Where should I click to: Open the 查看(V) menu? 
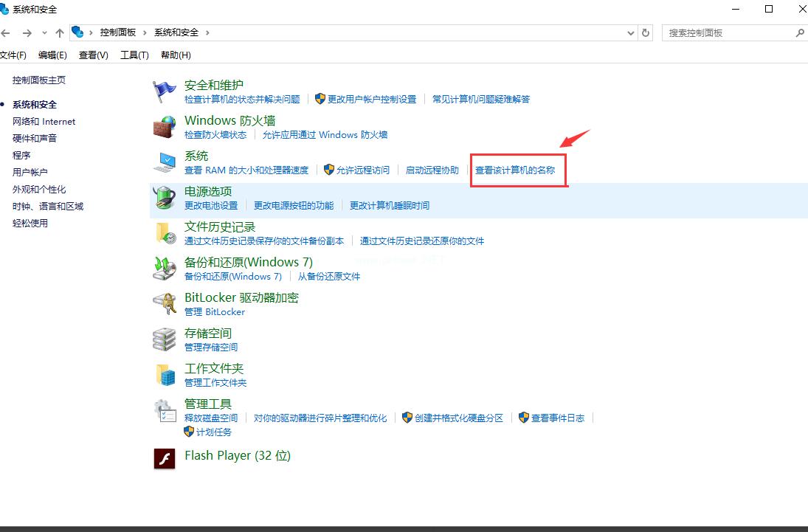pyautogui.click(x=93, y=55)
